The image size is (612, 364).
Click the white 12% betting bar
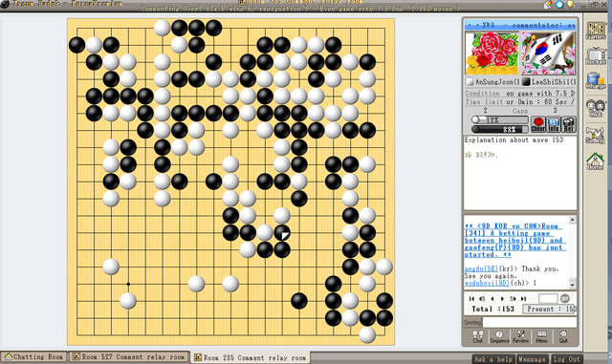499,119
